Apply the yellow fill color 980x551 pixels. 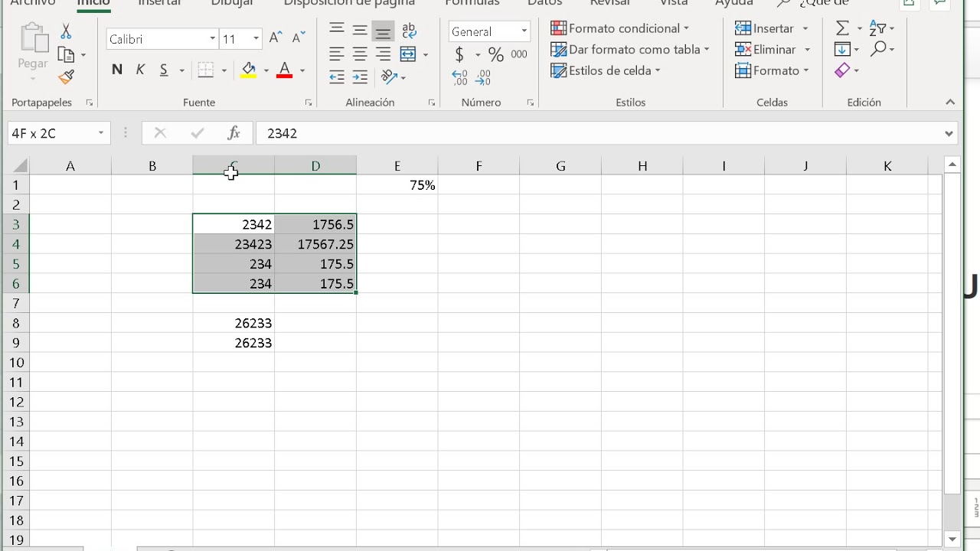click(x=248, y=70)
